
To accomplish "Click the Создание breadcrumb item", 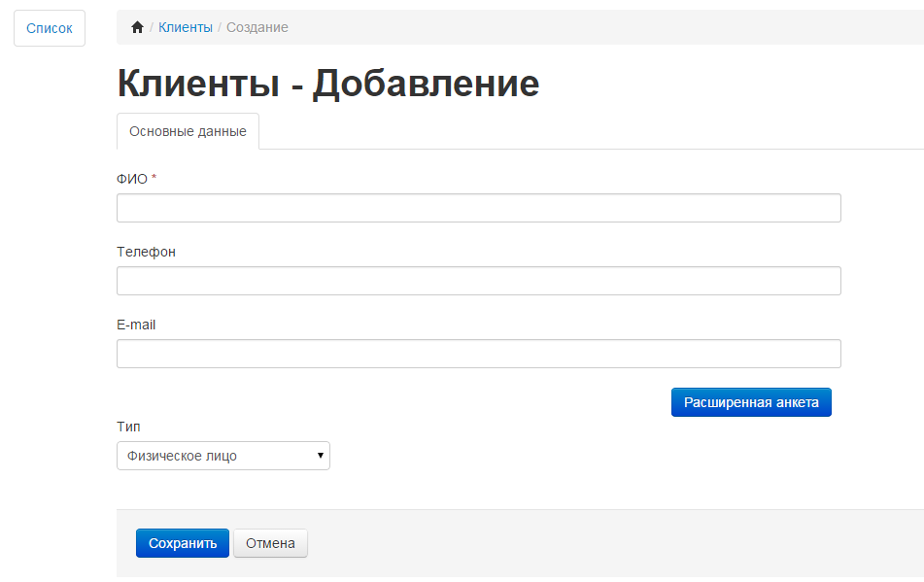I will [x=257, y=27].
